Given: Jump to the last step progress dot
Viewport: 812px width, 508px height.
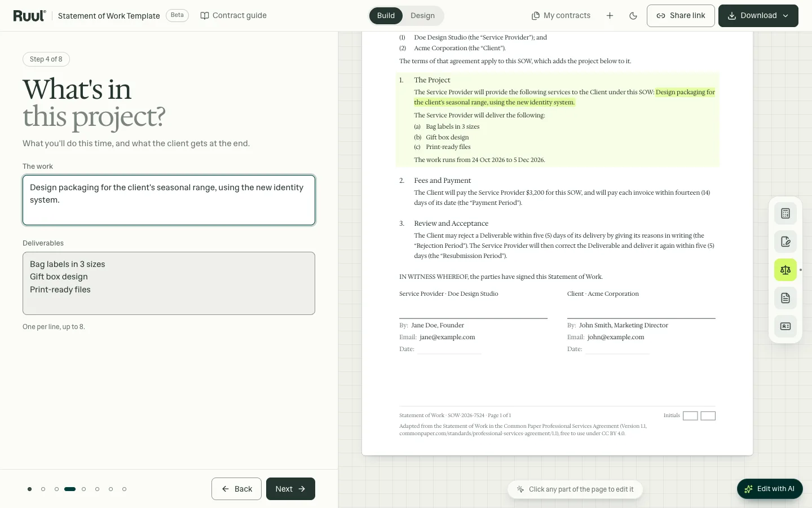Looking at the screenshot, I should click(124, 489).
